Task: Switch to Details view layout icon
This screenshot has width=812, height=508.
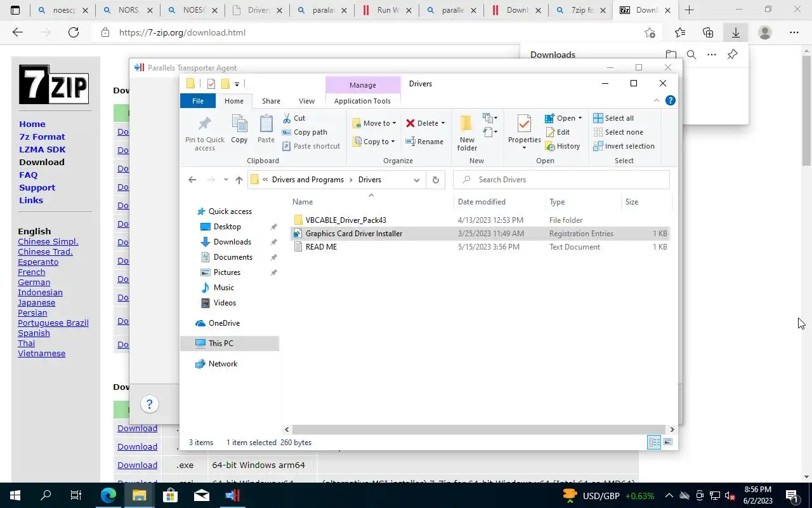Action: tap(654, 442)
